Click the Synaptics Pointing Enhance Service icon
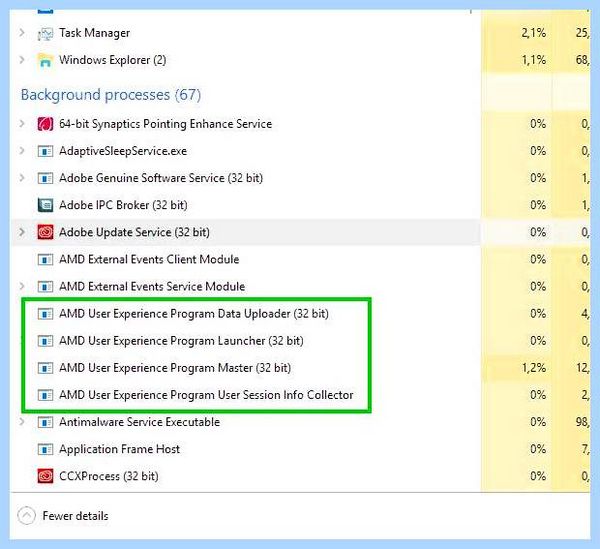The width and height of the screenshot is (600, 549). click(x=45, y=124)
